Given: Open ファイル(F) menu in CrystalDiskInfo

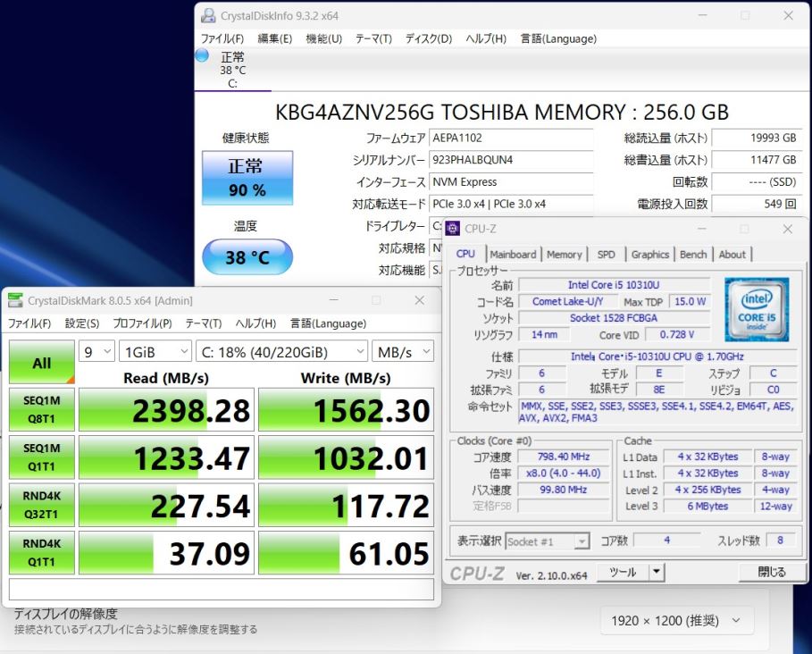Looking at the screenshot, I should (x=222, y=38).
